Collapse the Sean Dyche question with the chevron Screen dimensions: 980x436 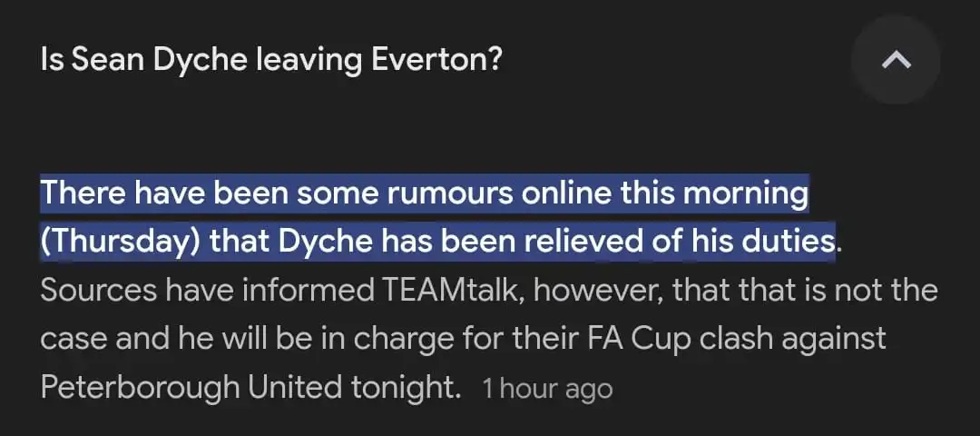896,61
